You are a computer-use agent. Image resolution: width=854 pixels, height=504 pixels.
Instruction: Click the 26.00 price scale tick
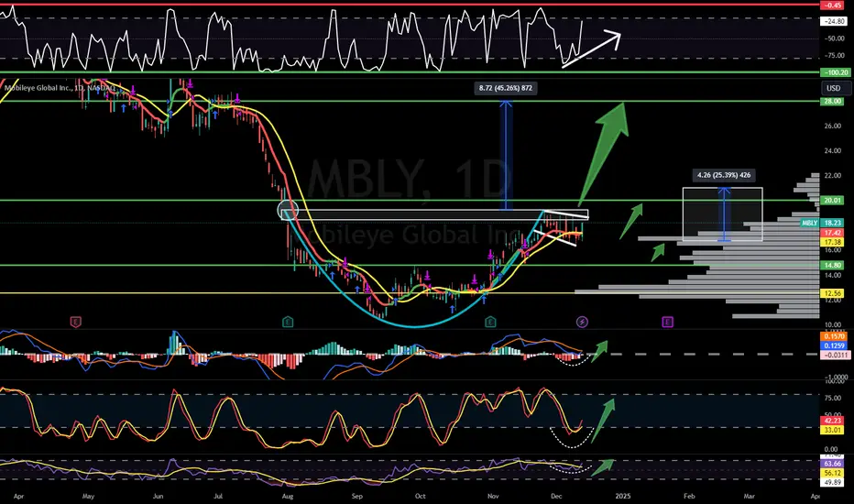pyautogui.click(x=832, y=126)
